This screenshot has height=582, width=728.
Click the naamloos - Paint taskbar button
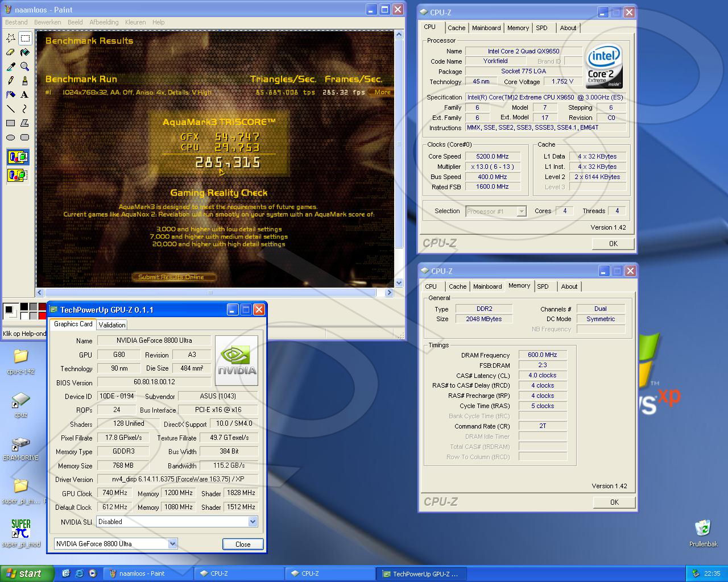(148, 573)
